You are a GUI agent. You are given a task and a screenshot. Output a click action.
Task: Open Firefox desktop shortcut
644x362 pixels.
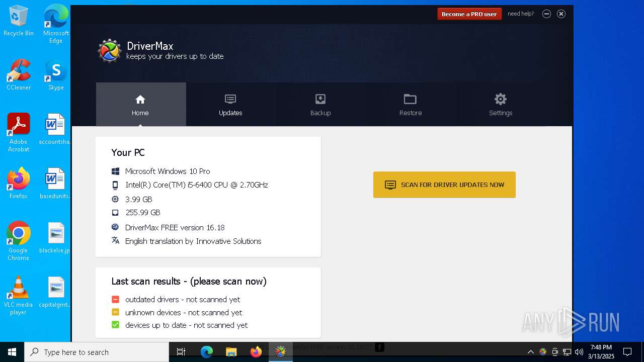19,184
